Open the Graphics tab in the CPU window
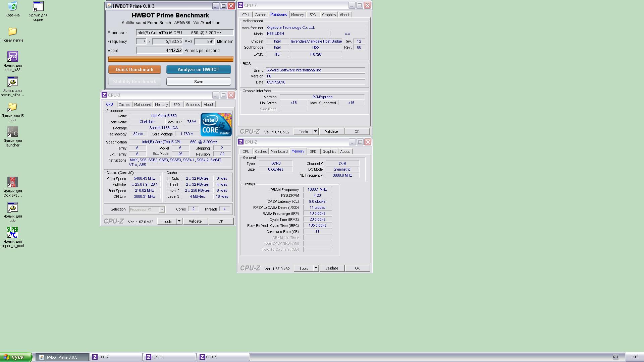The height and width of the screenshot is (362, 644). (x=193, y=105)
